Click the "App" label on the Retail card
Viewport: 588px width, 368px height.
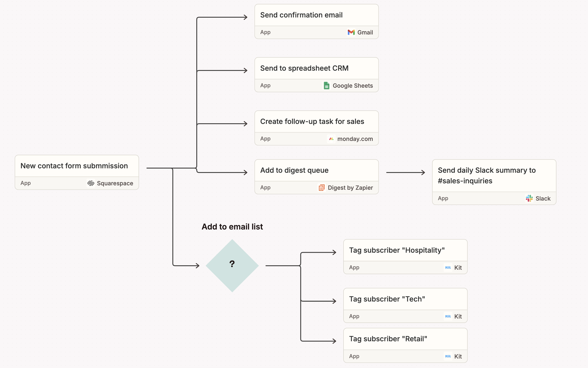point(354,356)
